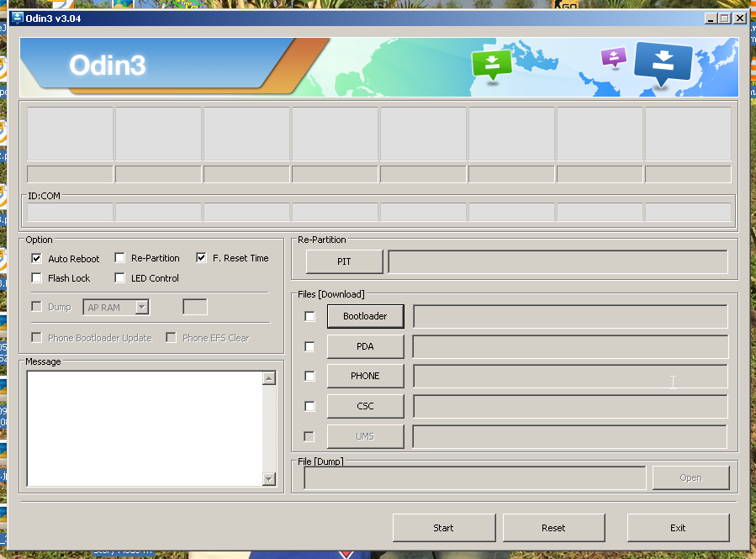The width and height of the screenshot is (756, 559).
Task: Browse for a Bootloader file
Action: tap(366, 316)
